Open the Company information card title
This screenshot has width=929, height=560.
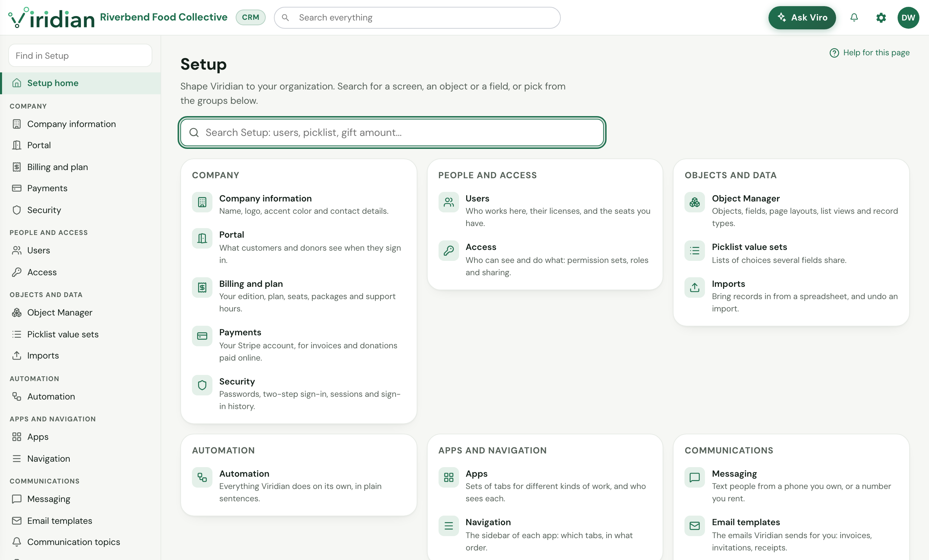(x=265, y=199)
